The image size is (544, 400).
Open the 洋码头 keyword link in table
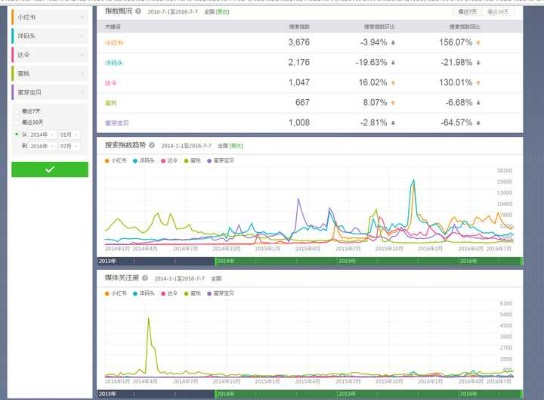pos(114,63)
